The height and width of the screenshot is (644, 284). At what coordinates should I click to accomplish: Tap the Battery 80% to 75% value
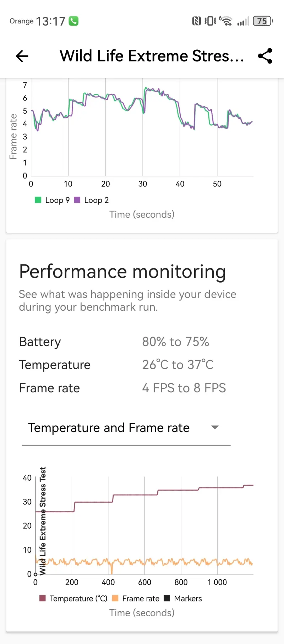click(175, 342)
